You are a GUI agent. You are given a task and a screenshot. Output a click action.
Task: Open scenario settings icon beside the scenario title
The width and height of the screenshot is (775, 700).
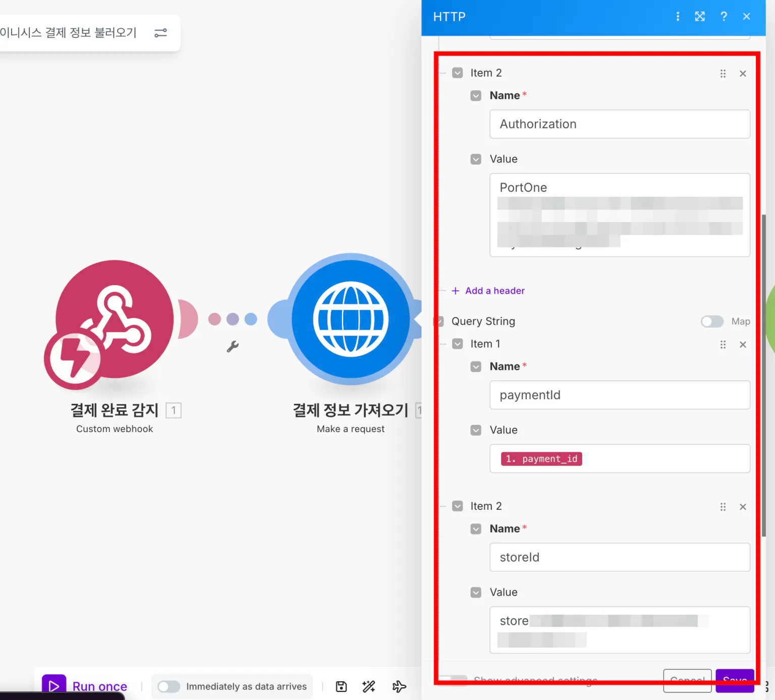pos(160,33)
